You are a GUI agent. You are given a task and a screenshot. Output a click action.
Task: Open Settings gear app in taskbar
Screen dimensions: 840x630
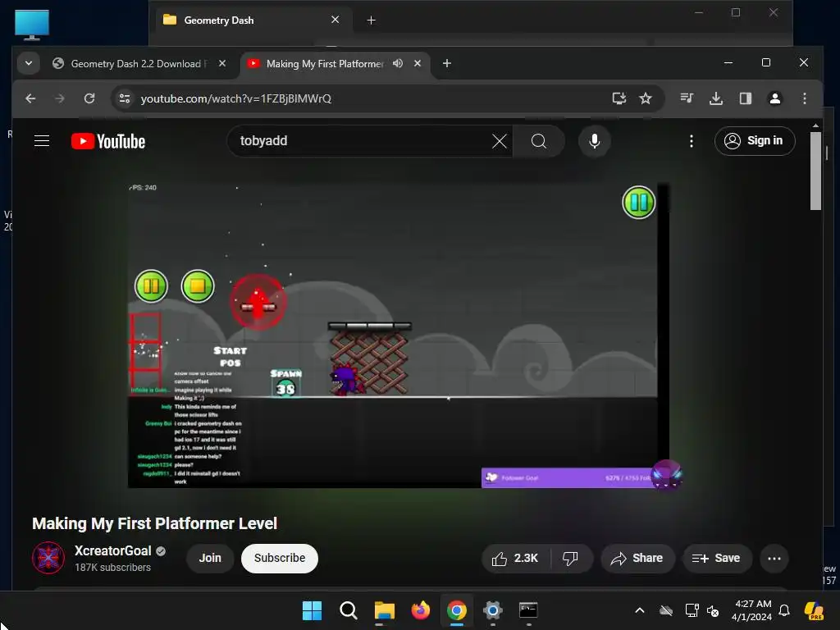pos(492,610)
